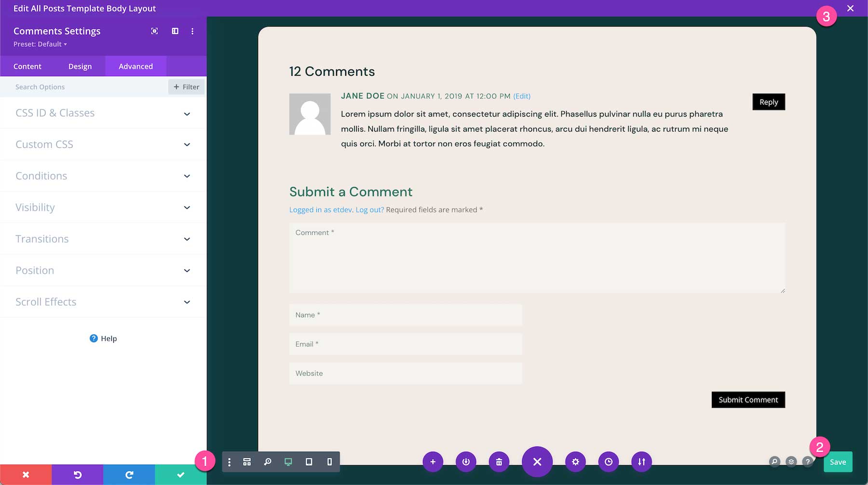Select desktop view icon
This screenshot has width=868, height=485.
point(288,462)
